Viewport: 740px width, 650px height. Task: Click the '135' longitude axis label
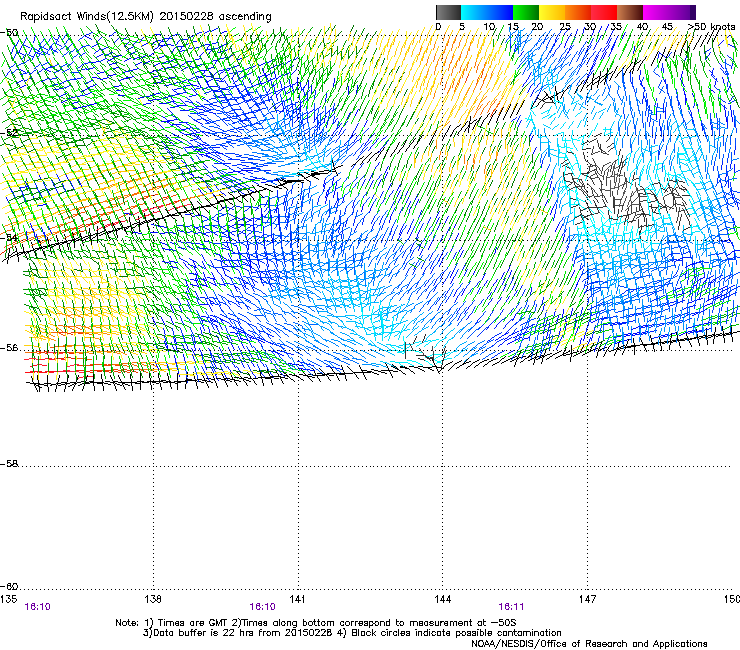click(8, 599)
